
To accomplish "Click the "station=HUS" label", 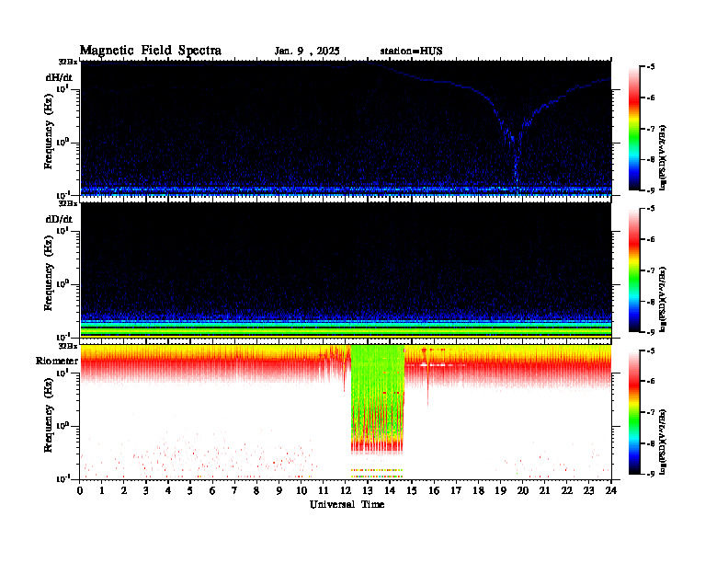I will (x=412, y=52).
